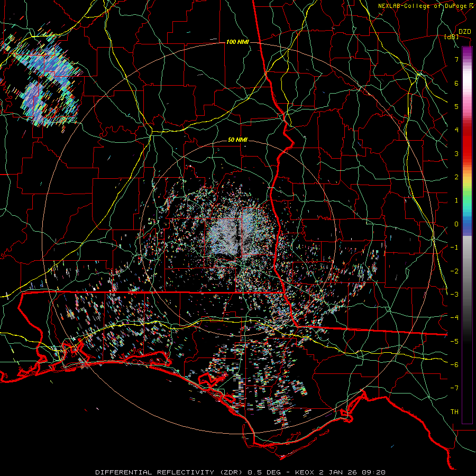Select the 3 value on color scale
The image size is (476, 476).
coord(456,153)
